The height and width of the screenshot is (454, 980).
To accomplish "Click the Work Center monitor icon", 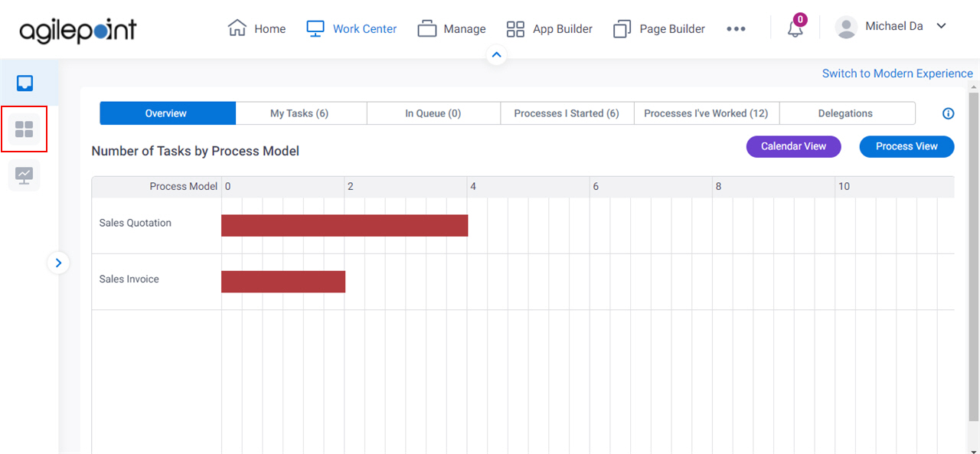I will pyautogui.click(x=315, y=28).
